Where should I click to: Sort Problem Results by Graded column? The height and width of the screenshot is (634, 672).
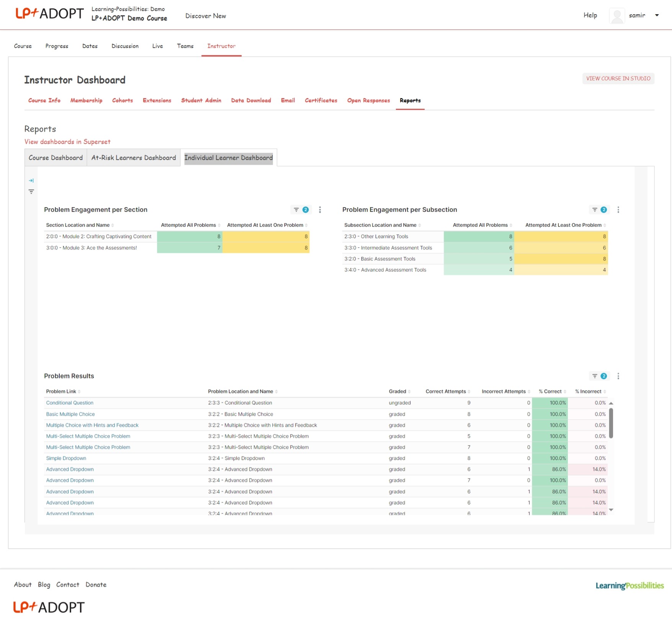point(400,391)
